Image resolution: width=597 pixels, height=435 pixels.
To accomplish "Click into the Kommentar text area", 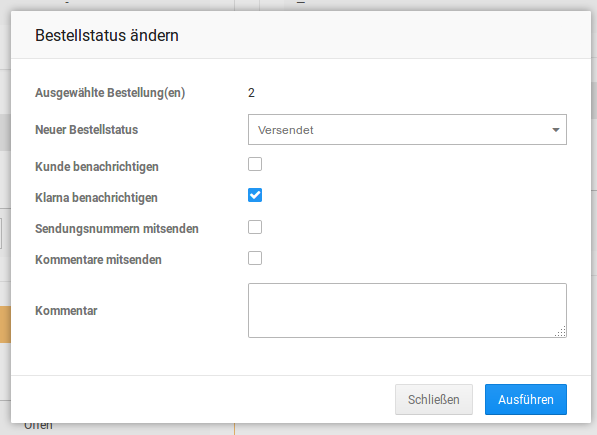I will click(x=407, y=310).
